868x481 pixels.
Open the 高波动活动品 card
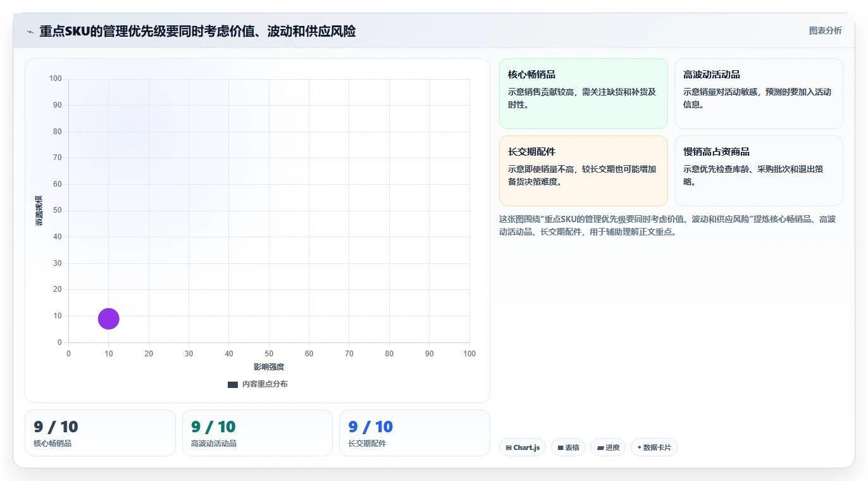(759, 94)
